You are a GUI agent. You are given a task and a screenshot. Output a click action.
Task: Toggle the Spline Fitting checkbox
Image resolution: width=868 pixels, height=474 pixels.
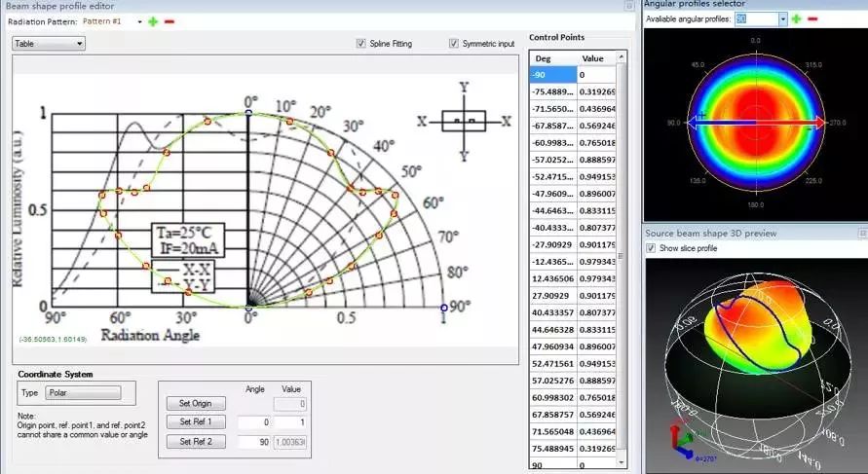tap(361, 44)
